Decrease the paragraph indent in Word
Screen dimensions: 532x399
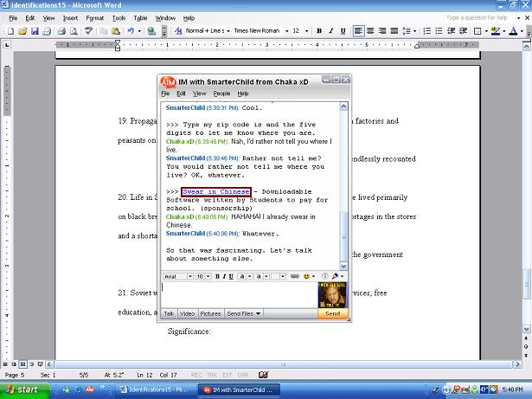point(451,31)
